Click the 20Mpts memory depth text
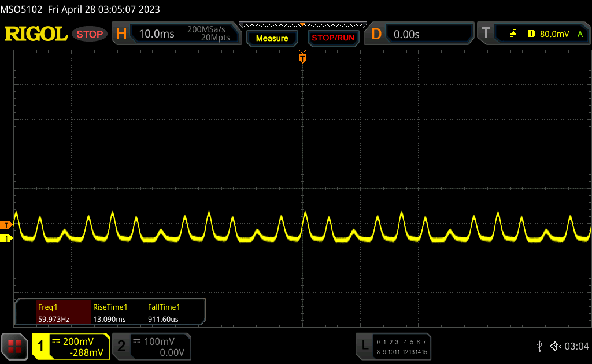This screenshot has height=364, width=592. [x=215, y=38]
